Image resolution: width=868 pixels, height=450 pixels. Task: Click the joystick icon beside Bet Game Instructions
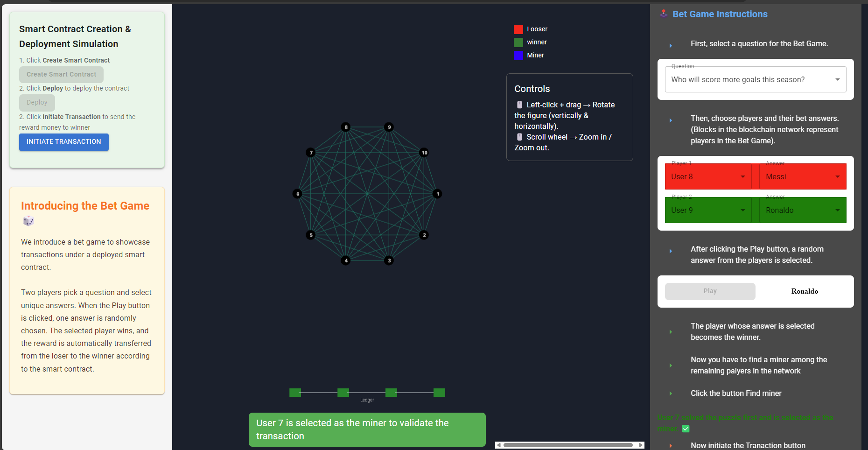pos(664,14)
